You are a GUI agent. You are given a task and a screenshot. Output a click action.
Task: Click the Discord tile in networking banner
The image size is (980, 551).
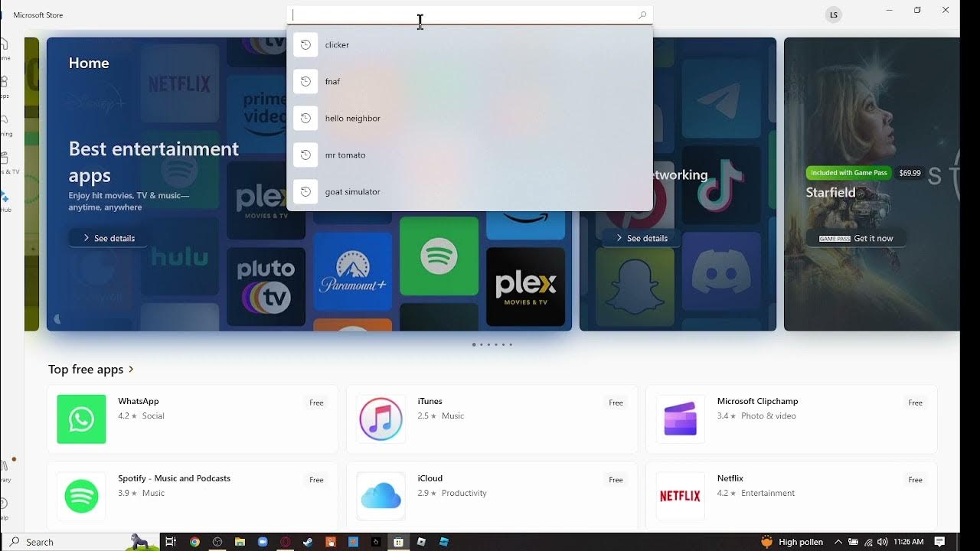pyautogui.click(x=721, y=271)
